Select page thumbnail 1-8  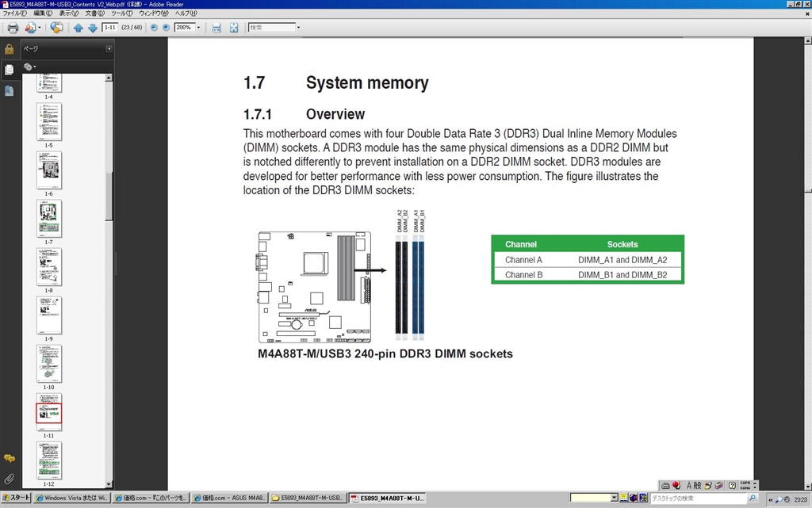click(x=48, y=267)
